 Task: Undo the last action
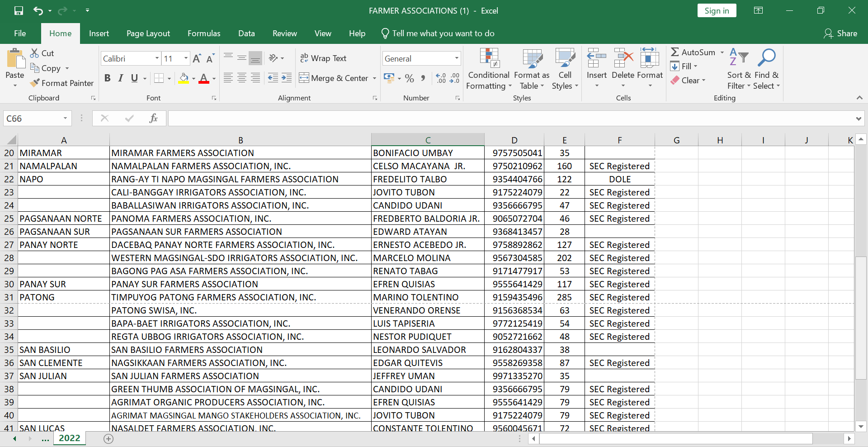coord(38,10)
